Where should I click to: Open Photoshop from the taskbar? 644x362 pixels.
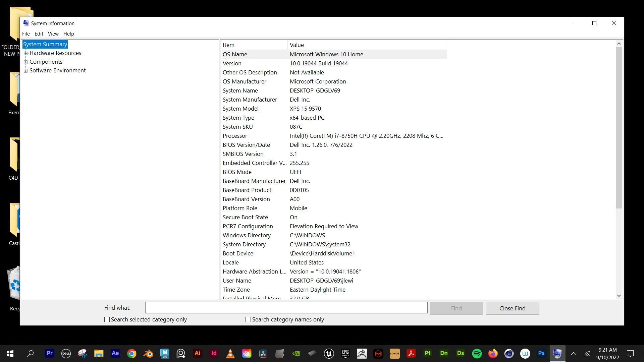[x=541, y=353]
